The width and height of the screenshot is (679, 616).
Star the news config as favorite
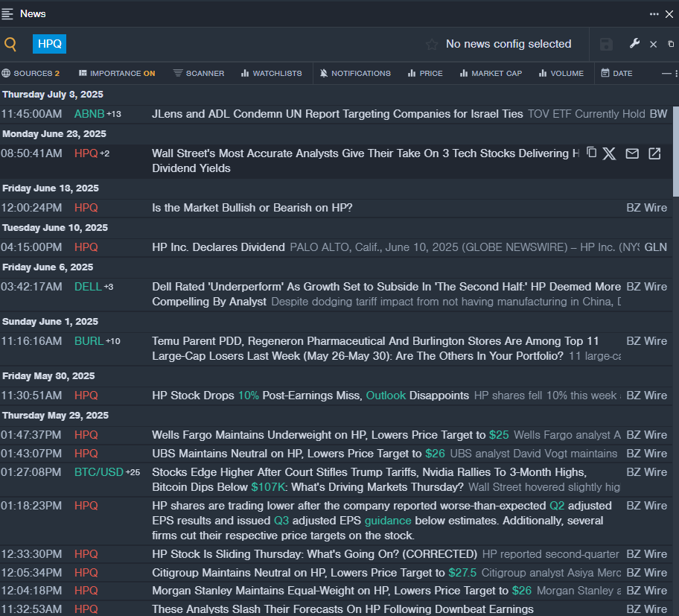click(x=431, y=44)
